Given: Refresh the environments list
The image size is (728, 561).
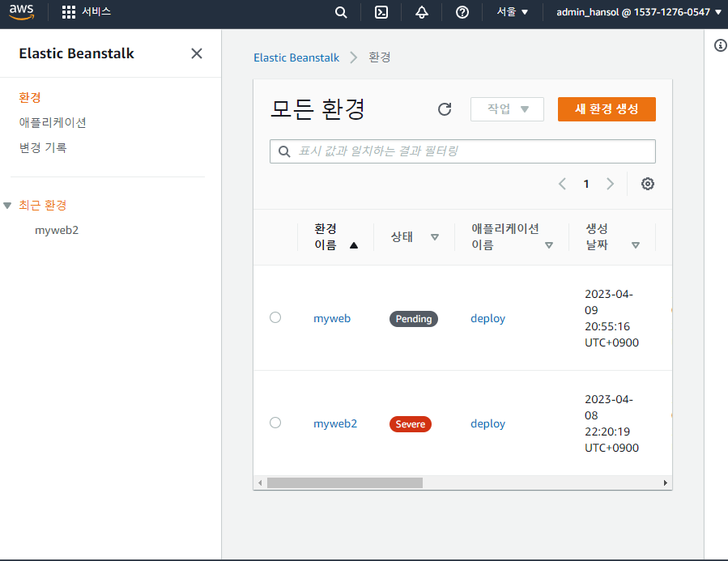Looking at the screenshot, I should tap(445, 109).
